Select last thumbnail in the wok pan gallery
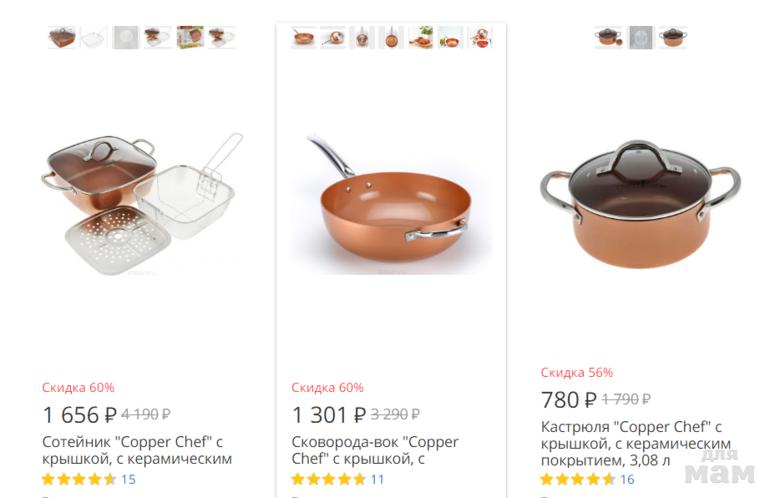The width and height of the screenshot is (770, 498). point(480,38)
